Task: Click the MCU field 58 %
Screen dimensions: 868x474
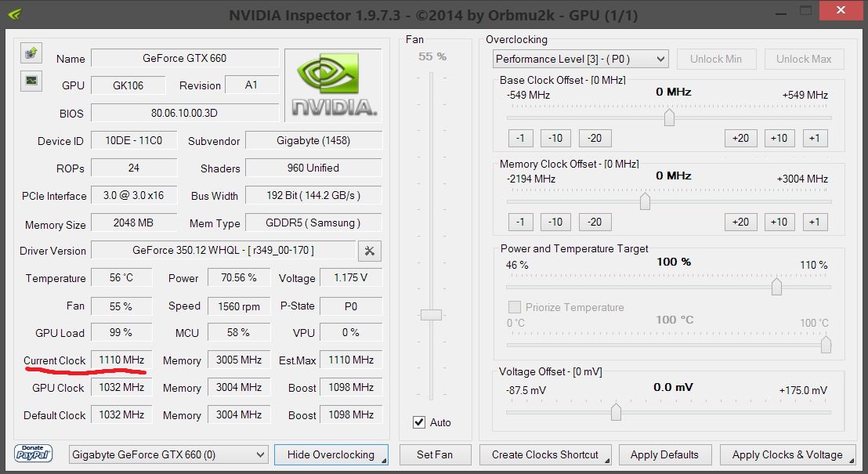Action: (x=239, y=332)
